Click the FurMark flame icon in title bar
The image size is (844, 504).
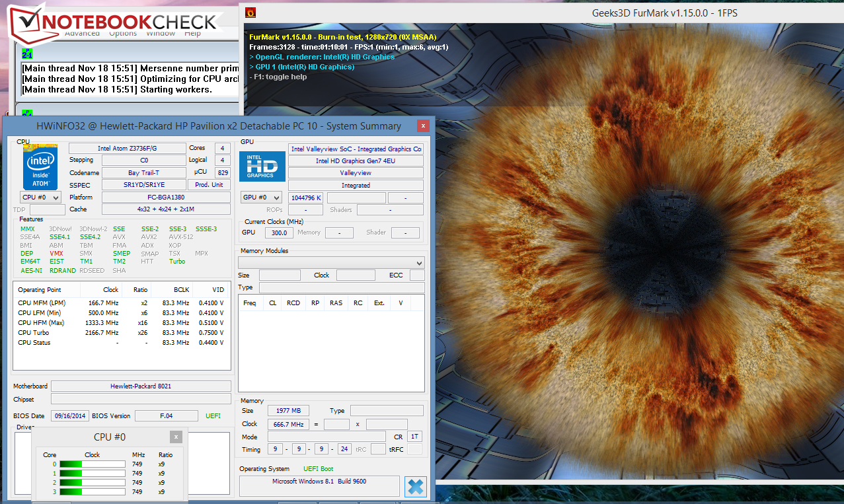coord(250,12)
